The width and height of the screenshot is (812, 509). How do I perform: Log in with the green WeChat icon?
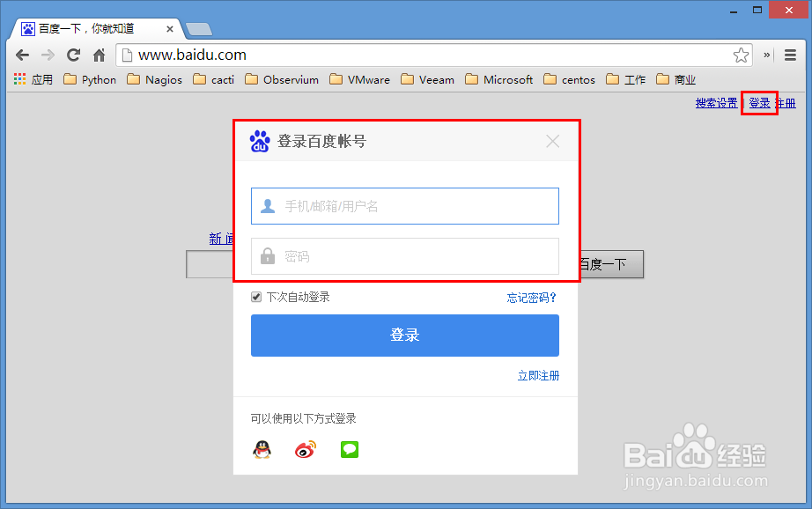click(350, 449)
